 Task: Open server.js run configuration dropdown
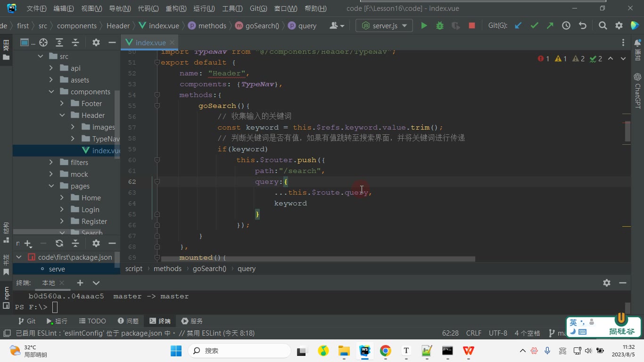pos(384,26)
